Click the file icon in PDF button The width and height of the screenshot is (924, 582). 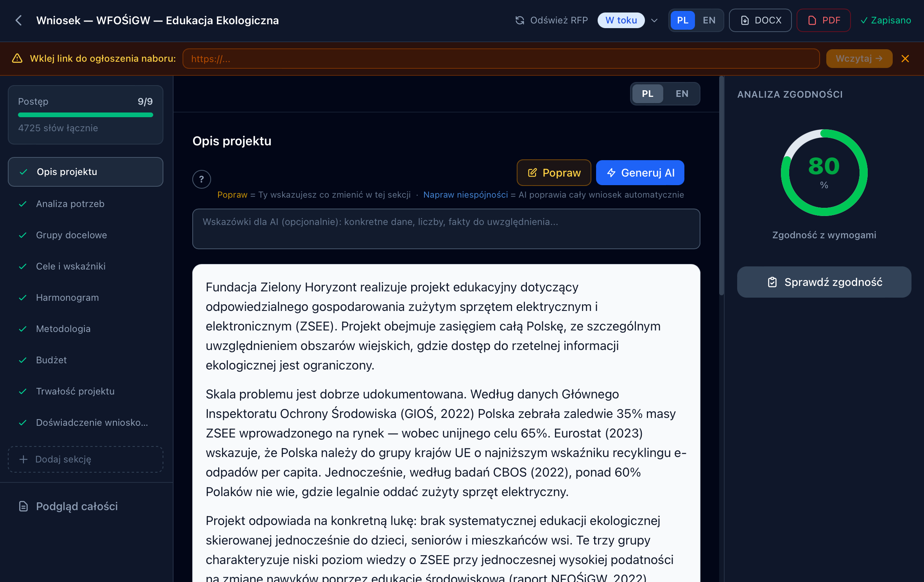(812, 20)
